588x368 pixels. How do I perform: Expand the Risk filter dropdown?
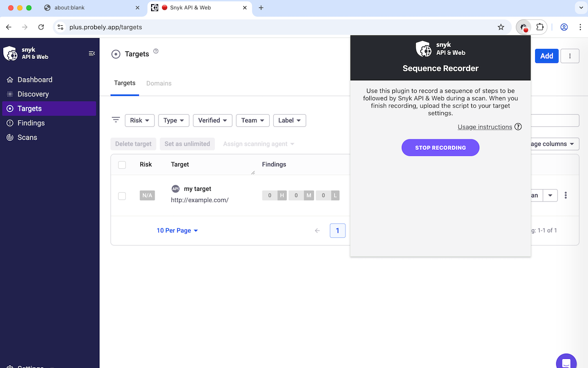tap(140, 121)
